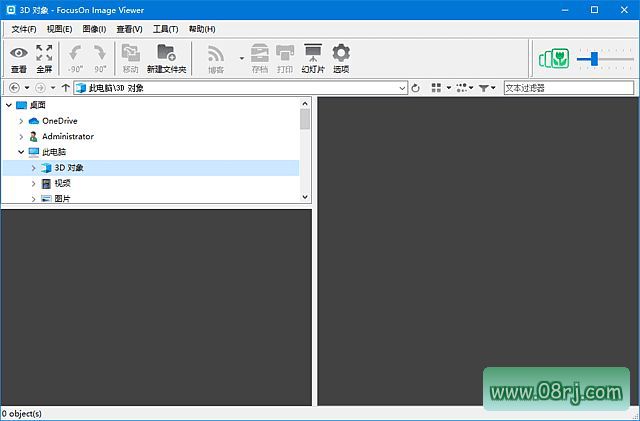640x421 pixels.
Task: Click the folder tree scroll down arrow
Action: [305, 197]
